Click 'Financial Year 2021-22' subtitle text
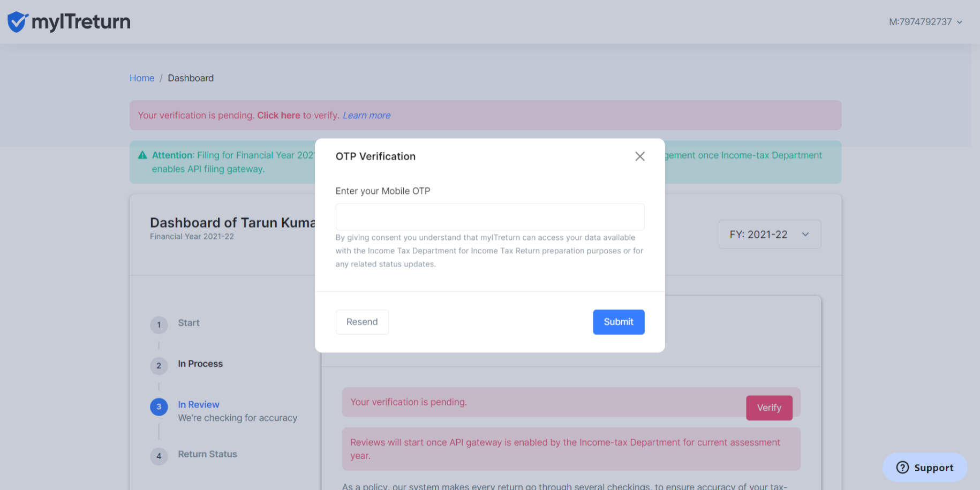The height and width of the screenshot is (490, 980). pyautogui.click(x=192, y=236)
